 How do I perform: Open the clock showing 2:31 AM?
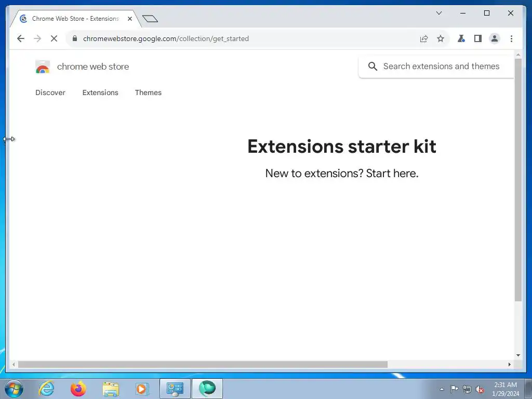pyautogui.click(x=506, y=389)
